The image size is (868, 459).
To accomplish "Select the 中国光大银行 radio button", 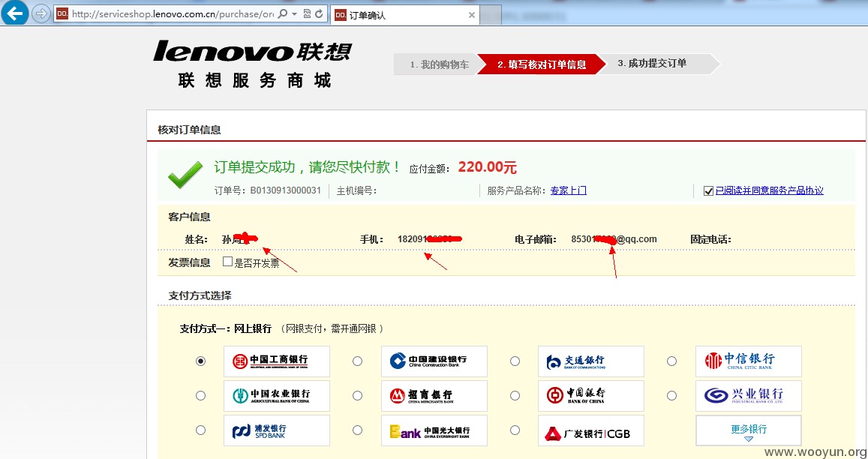I will point(358,430).
